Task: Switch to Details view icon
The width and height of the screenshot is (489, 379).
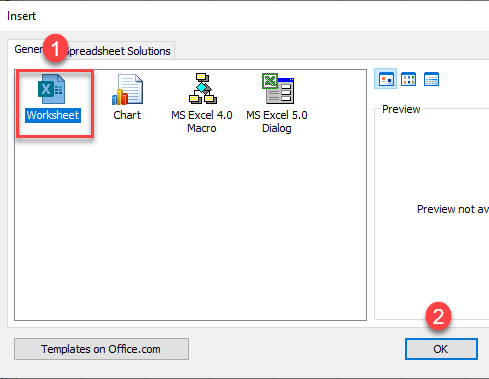Action: pos(431,79)
